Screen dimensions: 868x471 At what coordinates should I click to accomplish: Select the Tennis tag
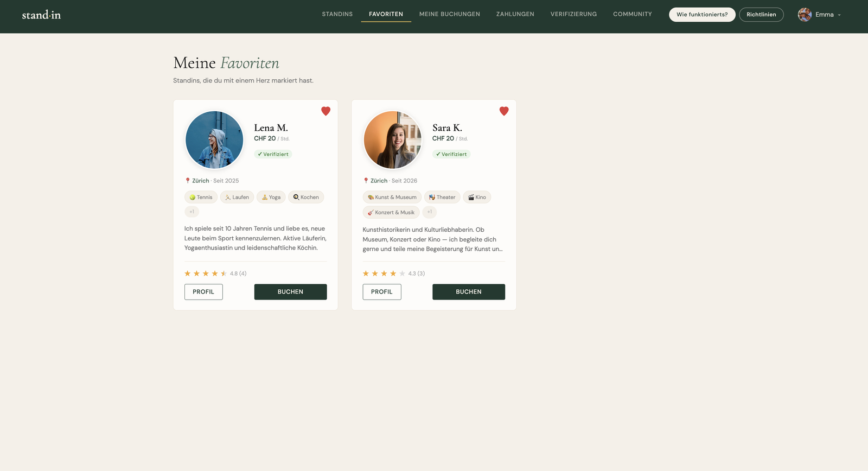201,197
